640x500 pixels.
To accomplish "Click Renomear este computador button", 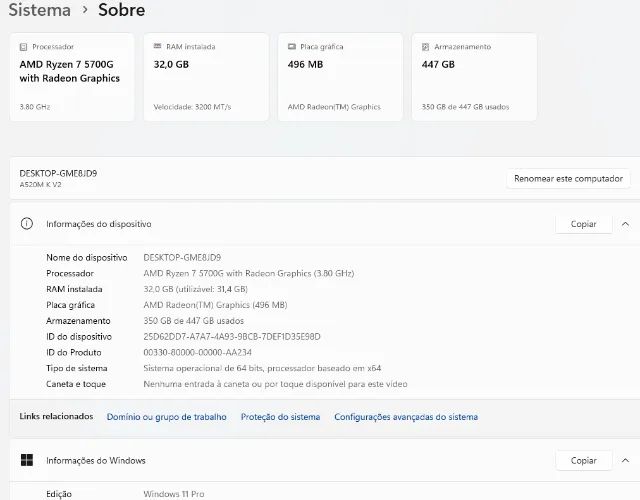I will coord(568,179).
